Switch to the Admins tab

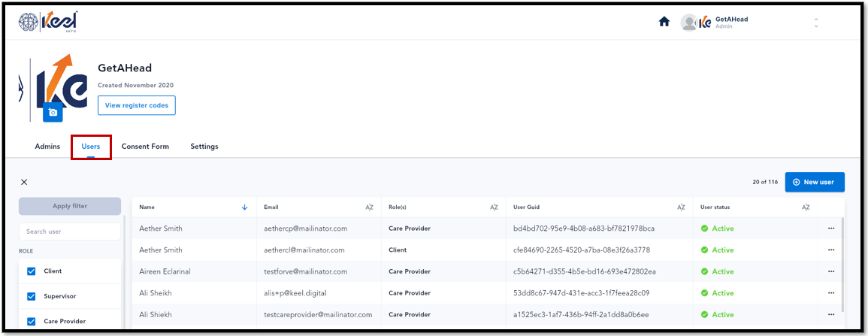coord(47,147)
